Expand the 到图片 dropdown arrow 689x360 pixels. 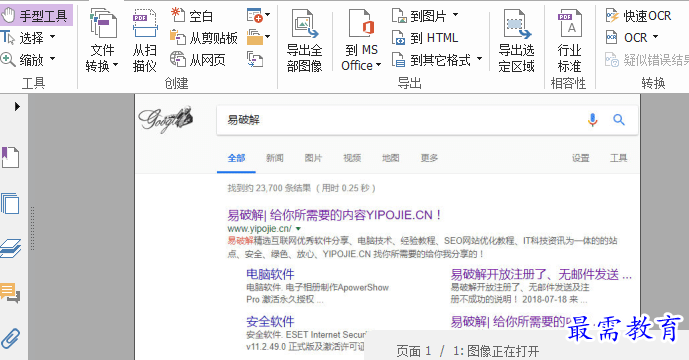click(x=455, y=15)
